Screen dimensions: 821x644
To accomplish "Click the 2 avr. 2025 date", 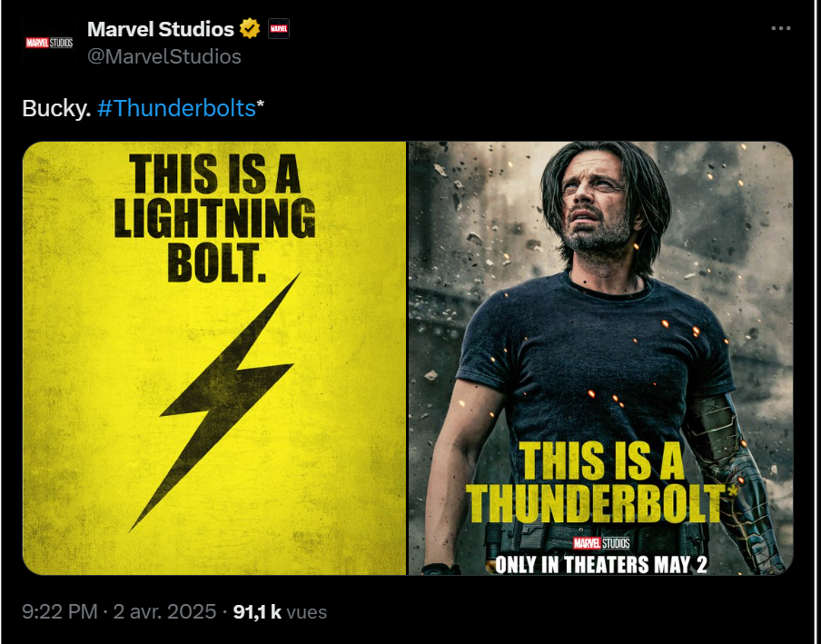I will tap(164, 611).
